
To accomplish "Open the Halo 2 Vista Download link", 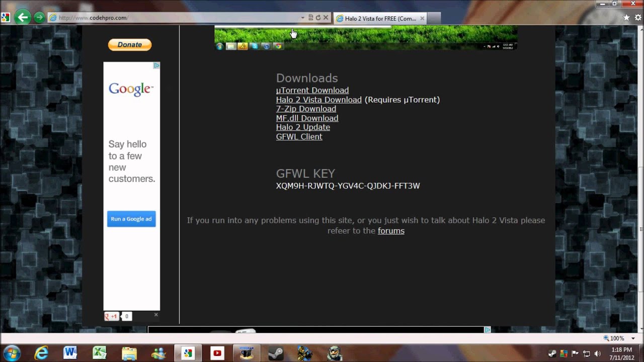I will [x=318, y=100].
